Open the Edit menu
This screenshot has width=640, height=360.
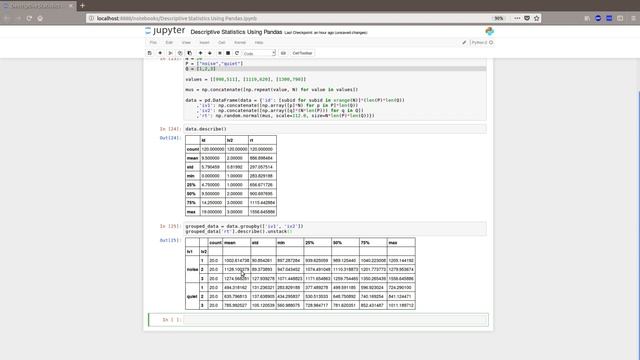click(x=169, y=42)
